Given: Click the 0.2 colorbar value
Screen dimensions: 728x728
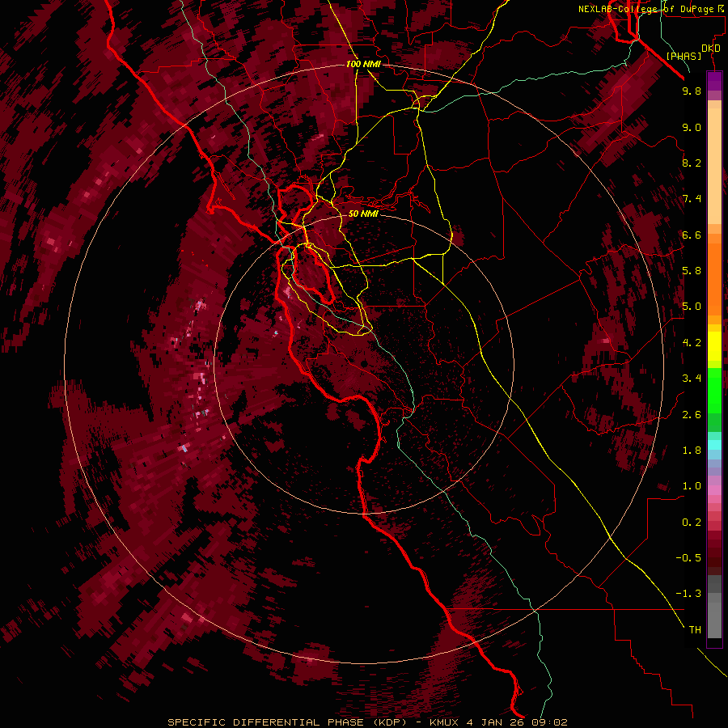Looking at the screenshot, I should (692, 523).
